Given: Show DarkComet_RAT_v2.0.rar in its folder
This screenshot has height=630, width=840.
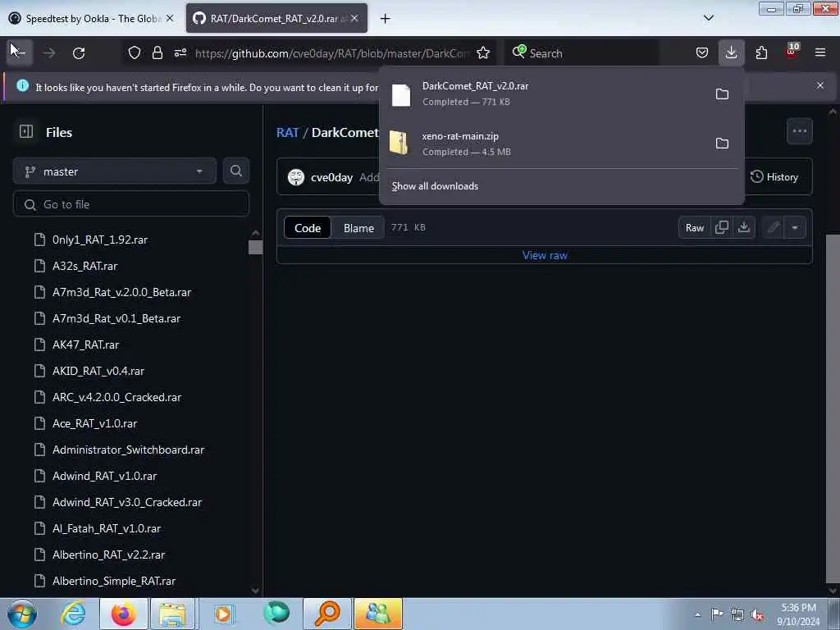Looking at the screenshot, I should 722,94.
